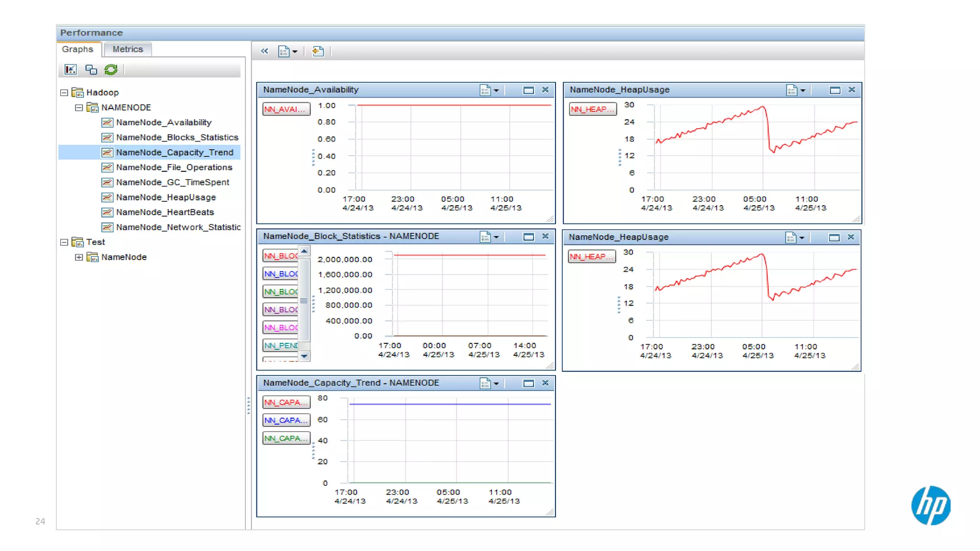Open NameNode_File_Operations graph from tree

pyautogui.click(x=174, y=167)
